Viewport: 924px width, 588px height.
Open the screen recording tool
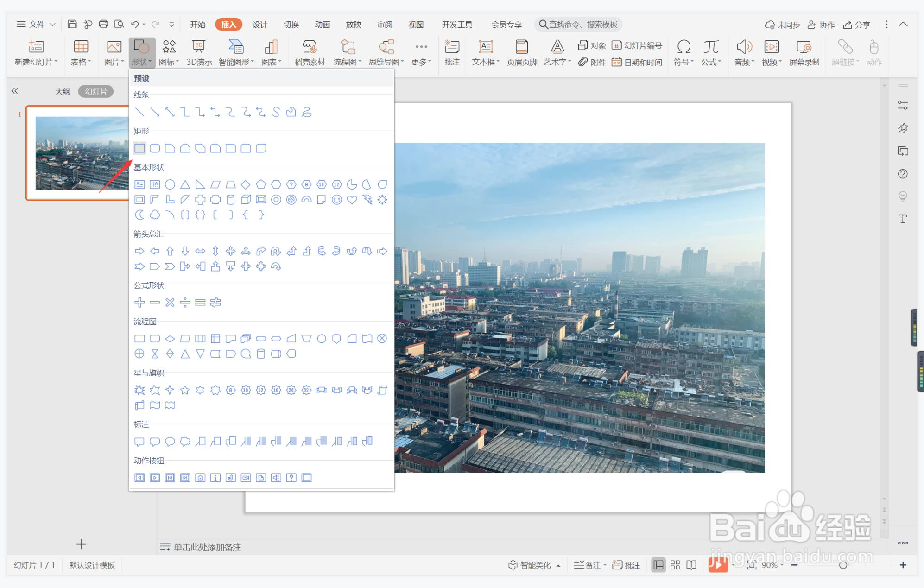point(804,53)
